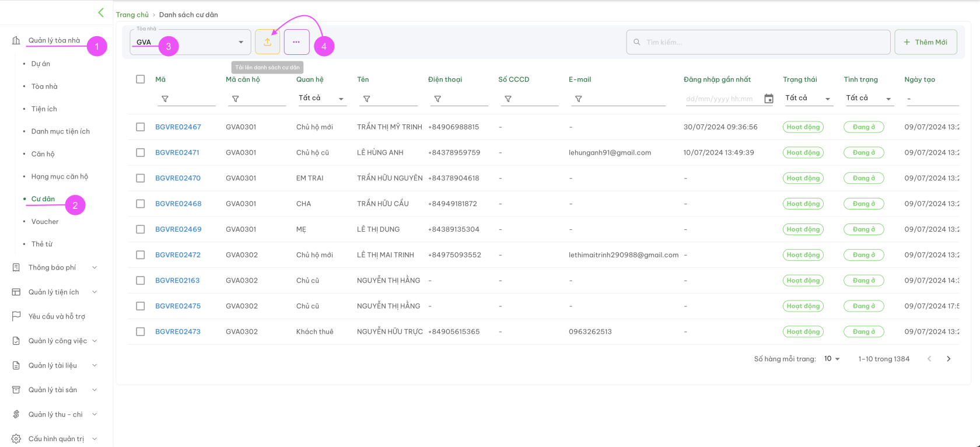Check the row BGVRE02468 checkbox
This screenshot has height=447, width=980.
(141, 204)
